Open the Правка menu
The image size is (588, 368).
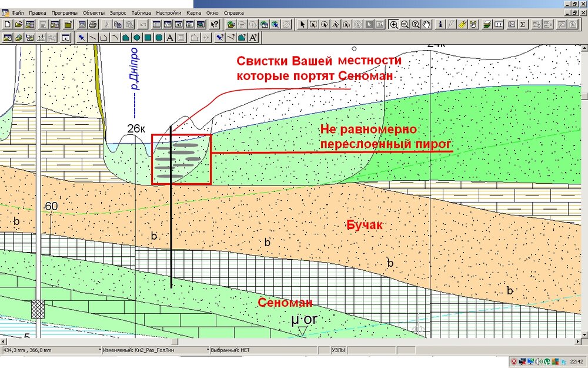[38, 13]
